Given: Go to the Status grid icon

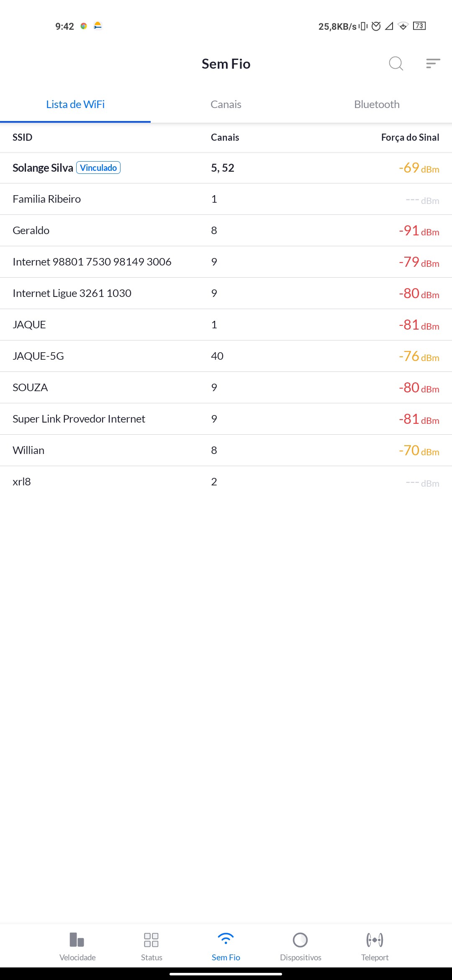Looking at the screenshot, I should pos(151,940).
